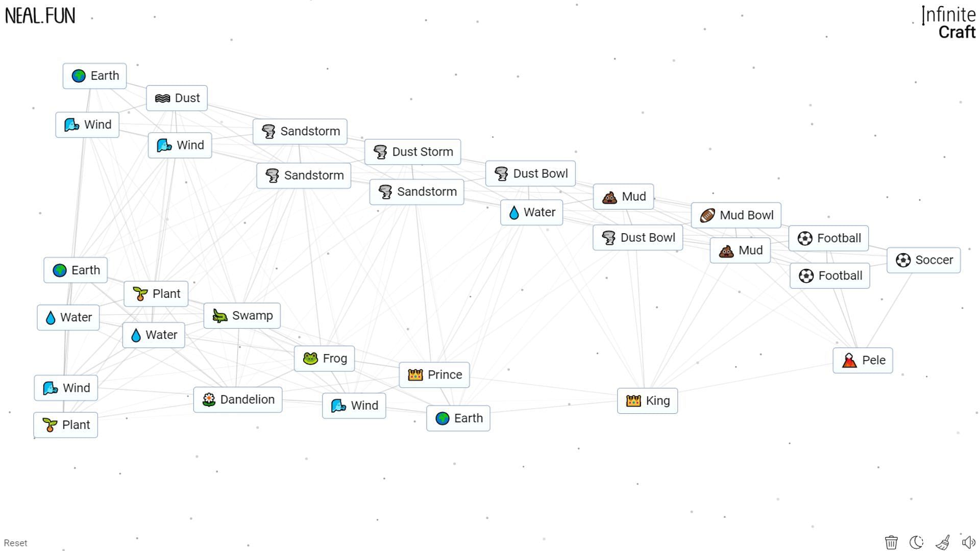
Task: Toggle dark mode with moon icon
Action: (x=917, y=542)
